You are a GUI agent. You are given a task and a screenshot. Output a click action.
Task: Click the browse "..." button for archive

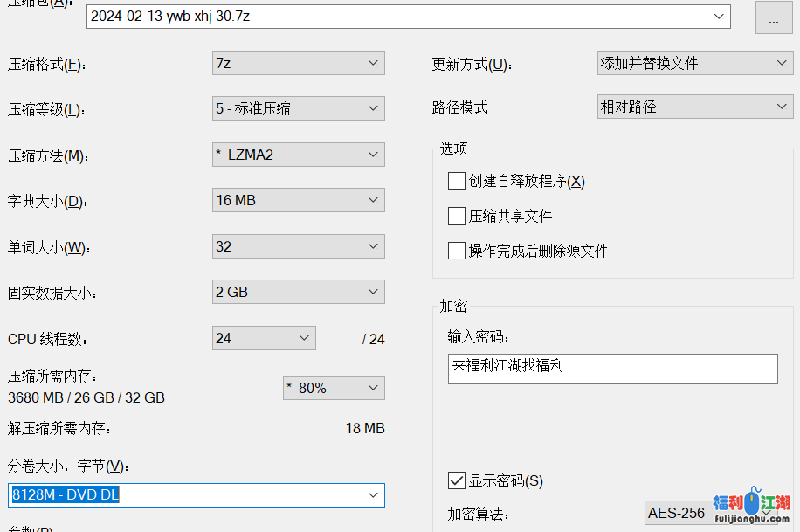[x=773, y=17]
